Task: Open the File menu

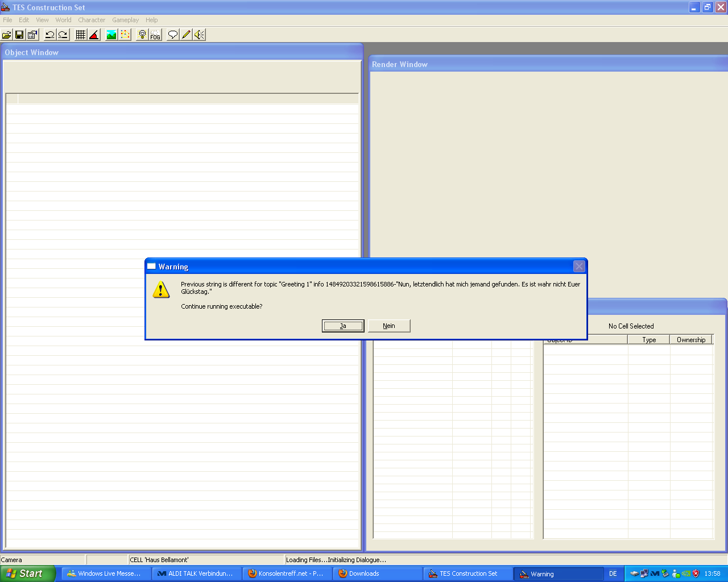Action: [7, 20]
